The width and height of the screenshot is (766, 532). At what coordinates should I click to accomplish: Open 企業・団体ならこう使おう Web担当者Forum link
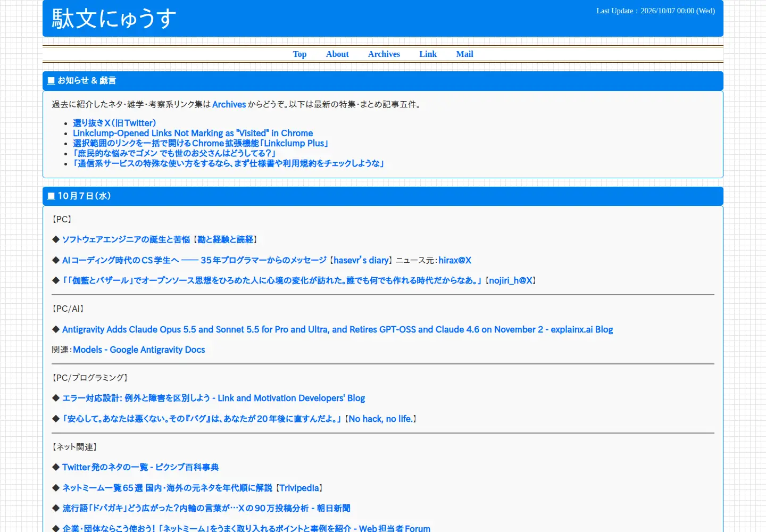[x=246, y=528]
